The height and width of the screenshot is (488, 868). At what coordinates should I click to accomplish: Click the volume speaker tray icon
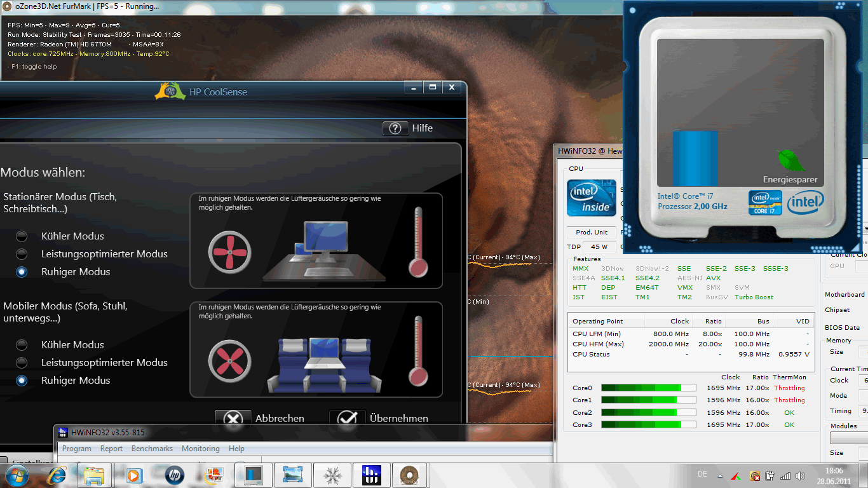pyautogui.click(x=799, y=476)
